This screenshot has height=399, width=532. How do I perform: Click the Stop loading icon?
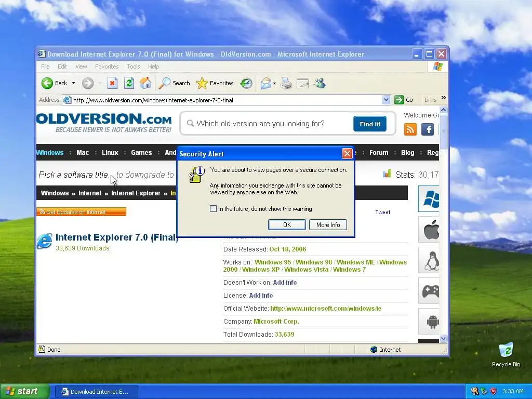(112, 83)
